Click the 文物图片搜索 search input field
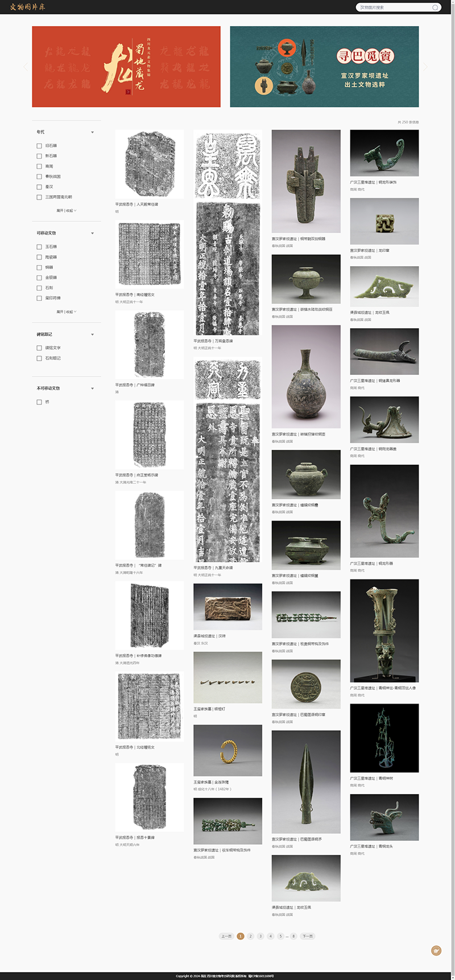 [x=394, y=7]
